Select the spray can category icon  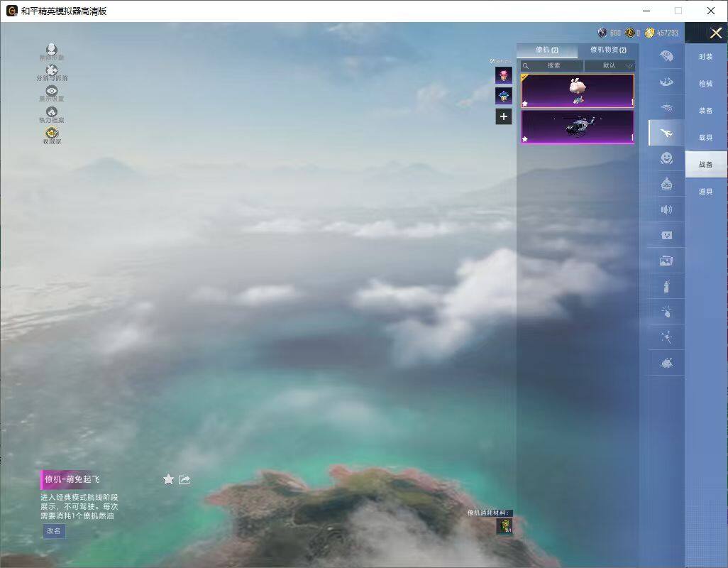click(667, 287)
